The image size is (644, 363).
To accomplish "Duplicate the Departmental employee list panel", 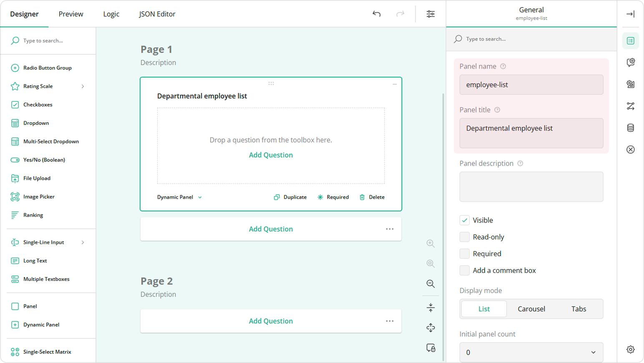I will (x=290, y=197).
